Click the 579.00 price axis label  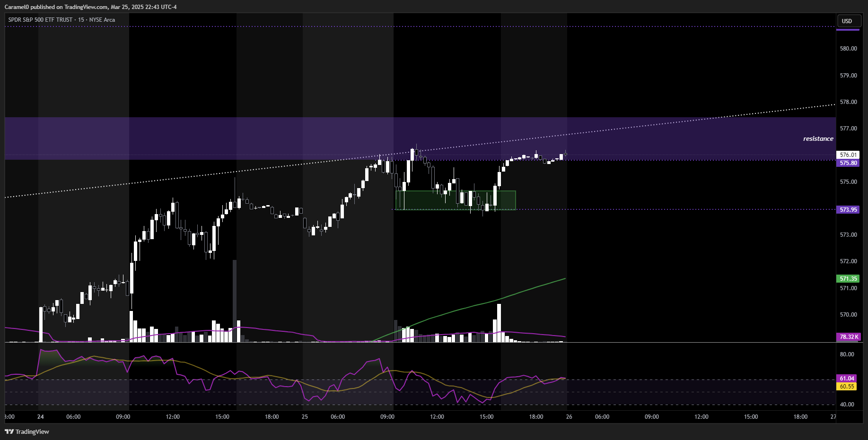848,76
